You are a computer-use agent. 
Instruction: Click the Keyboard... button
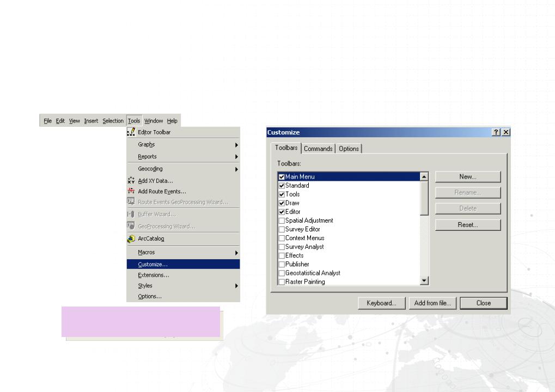(381, 303)
